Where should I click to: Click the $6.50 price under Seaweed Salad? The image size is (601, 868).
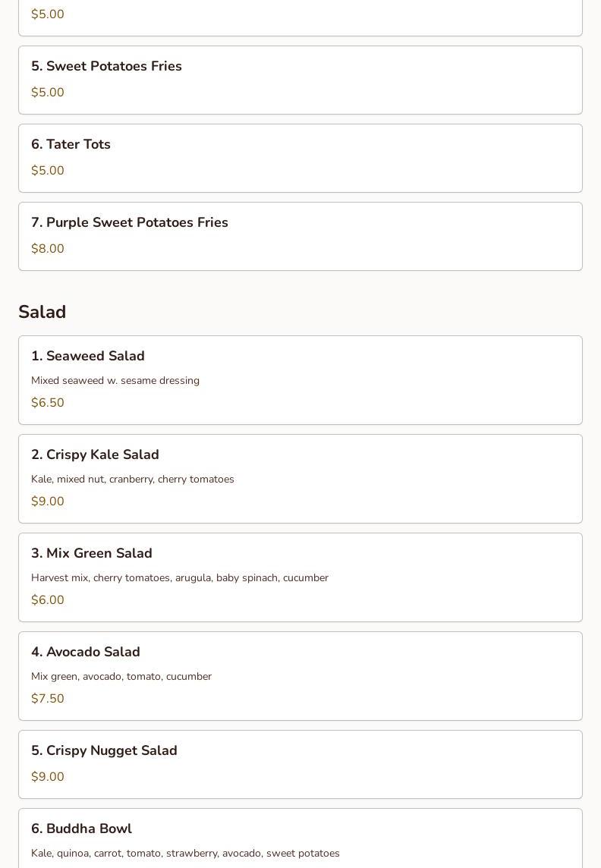[x=48, y=403]
